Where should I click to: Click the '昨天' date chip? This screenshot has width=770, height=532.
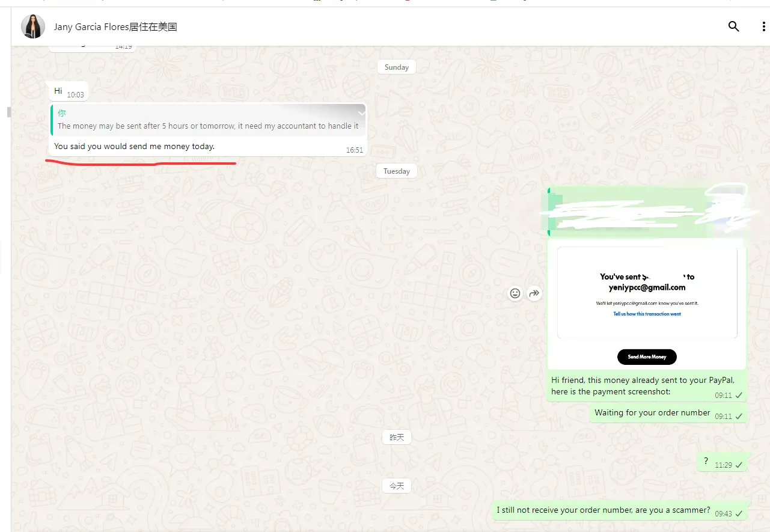pos(397,437)
